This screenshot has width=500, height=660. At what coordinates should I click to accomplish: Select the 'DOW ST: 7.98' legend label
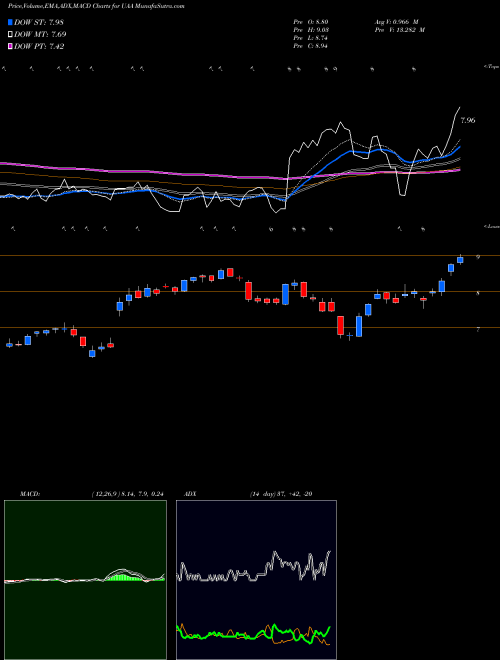tap(39, 22)
